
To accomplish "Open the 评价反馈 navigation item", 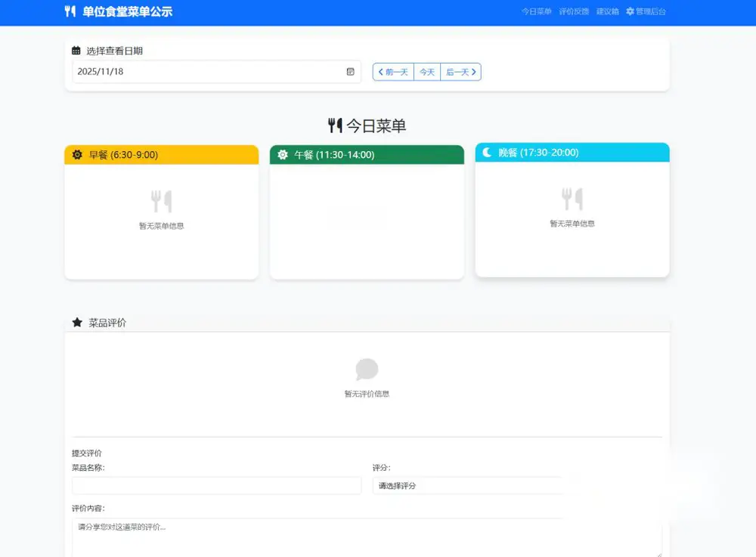I will click(x=574, y=11).
